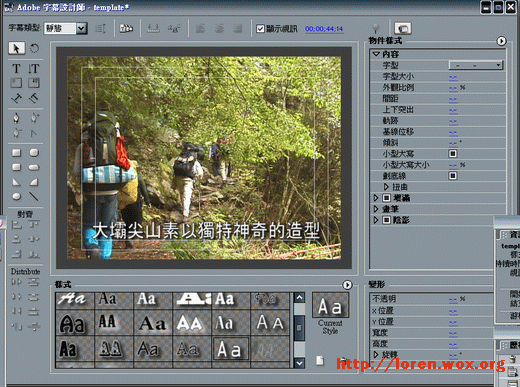Click the new style page icon

point(320,360)
